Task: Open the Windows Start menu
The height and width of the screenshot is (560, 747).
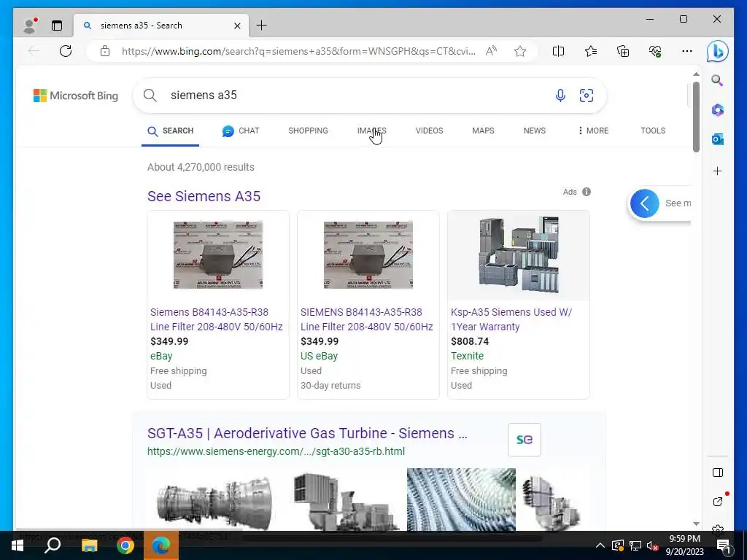Action: point(18,545)
